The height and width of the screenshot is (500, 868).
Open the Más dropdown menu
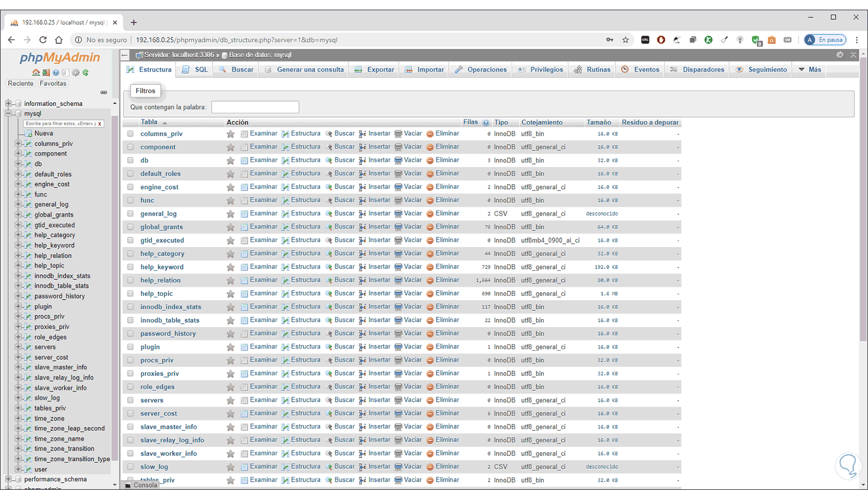click(x=810, y=70)
